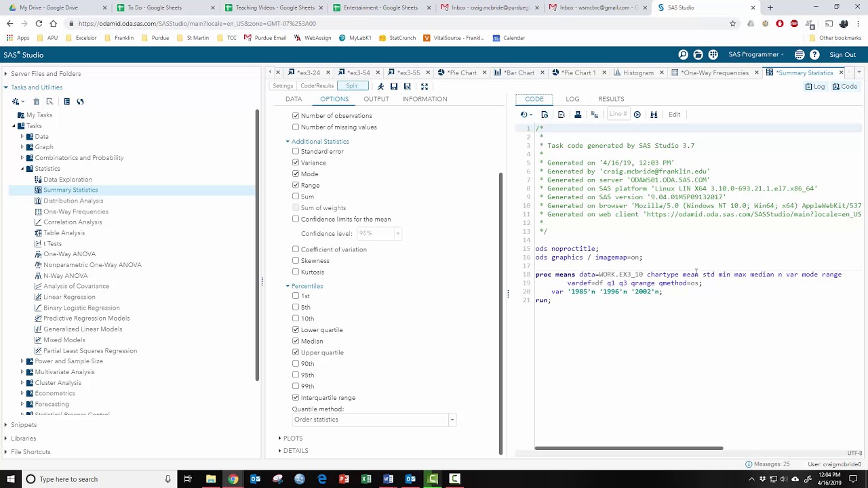Viewport: 868px width, 488px height.
Task: Open the Summary Statistics task
Action: [x=71, y=190]
